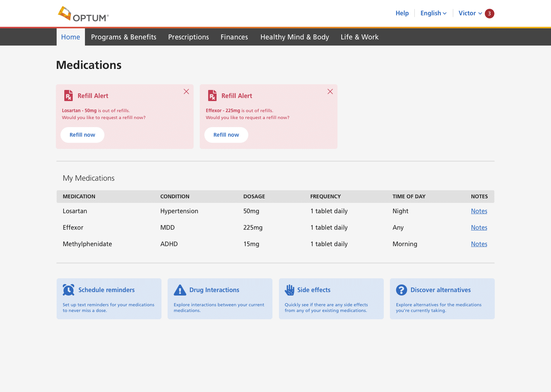
Task: Open the Prescriptions tab
Action: (x=188, y=37)
